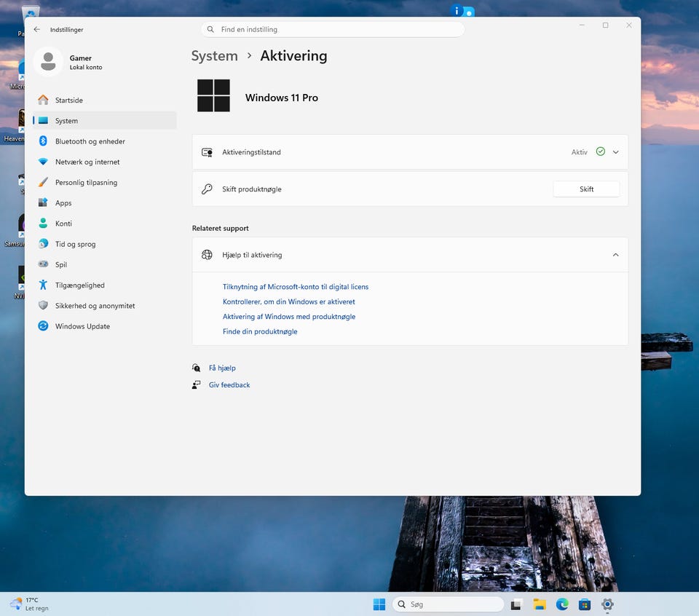699x616 pixels.
Task: Open Finde din produktnøgle link
Action: click(x=260, y=331)
